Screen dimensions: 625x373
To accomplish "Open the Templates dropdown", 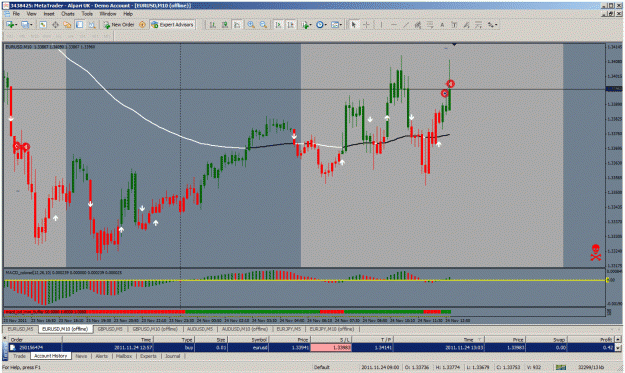I will pyautogui.click(x=336, y=25).
